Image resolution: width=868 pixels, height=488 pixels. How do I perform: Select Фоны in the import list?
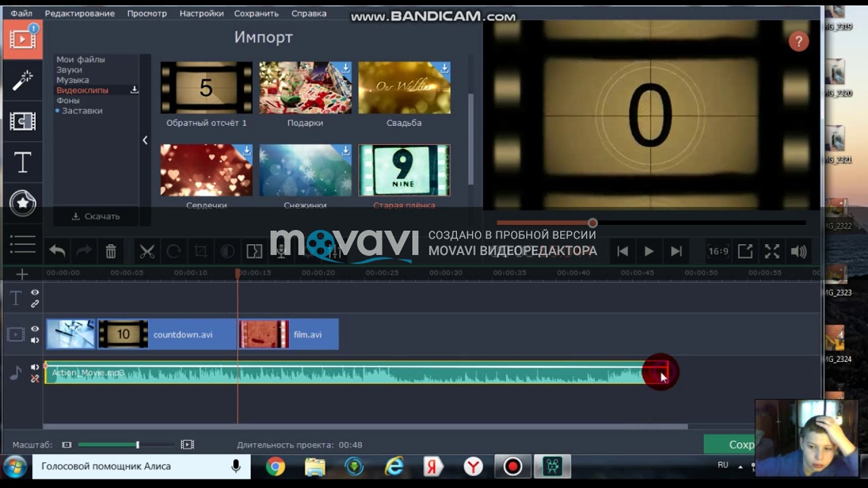tap(68, 100)
